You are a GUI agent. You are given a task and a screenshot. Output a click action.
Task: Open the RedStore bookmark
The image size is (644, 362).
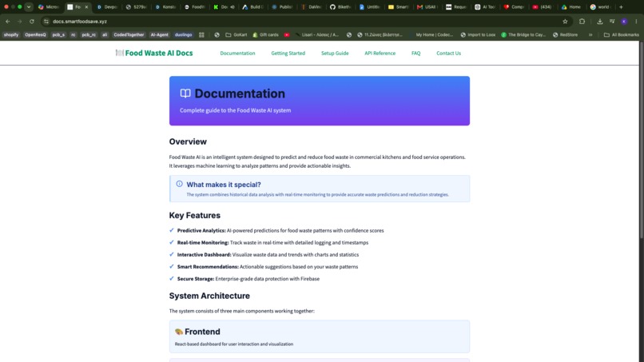(x=565, y=35)
